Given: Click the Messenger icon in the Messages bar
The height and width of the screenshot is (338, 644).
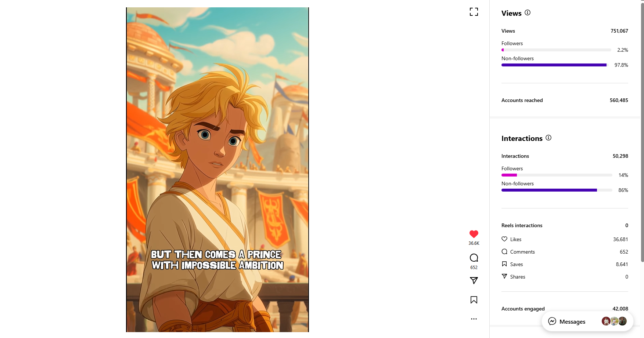Looking at the screenshot, I should pyautogui.click(x=552, y=321).
